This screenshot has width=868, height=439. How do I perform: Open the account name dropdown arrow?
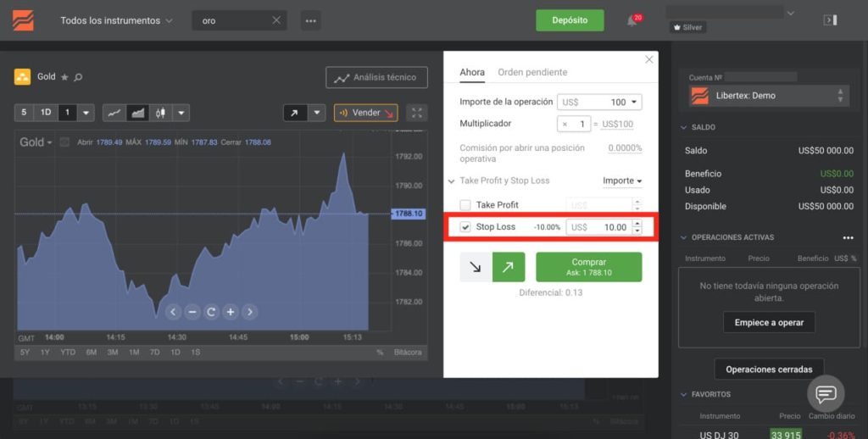pos(791,14)
